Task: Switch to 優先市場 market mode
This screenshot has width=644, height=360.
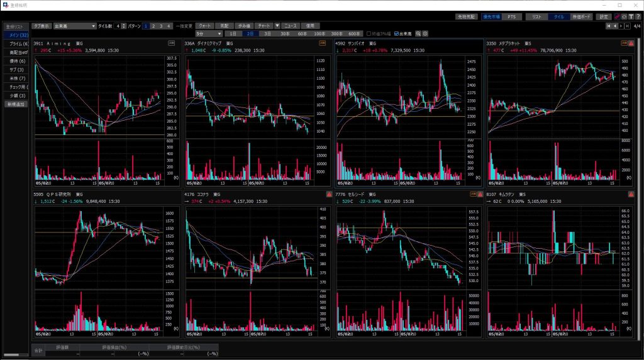Action: [x=491, y=17]
